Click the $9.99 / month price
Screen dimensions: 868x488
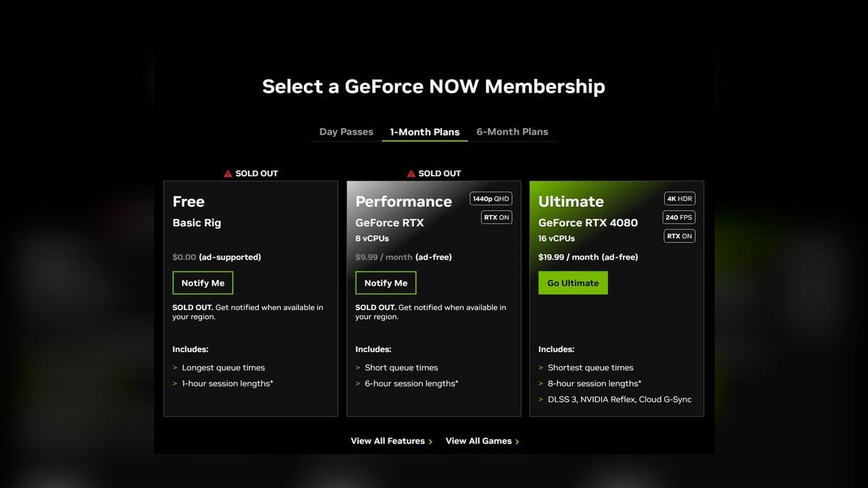(383, 257)
